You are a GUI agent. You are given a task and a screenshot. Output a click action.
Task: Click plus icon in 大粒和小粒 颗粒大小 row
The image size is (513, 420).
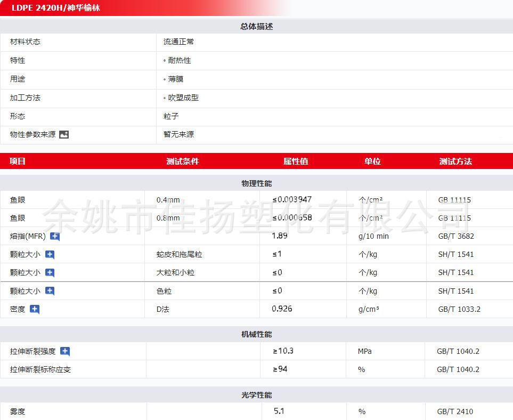coord(50,273)
